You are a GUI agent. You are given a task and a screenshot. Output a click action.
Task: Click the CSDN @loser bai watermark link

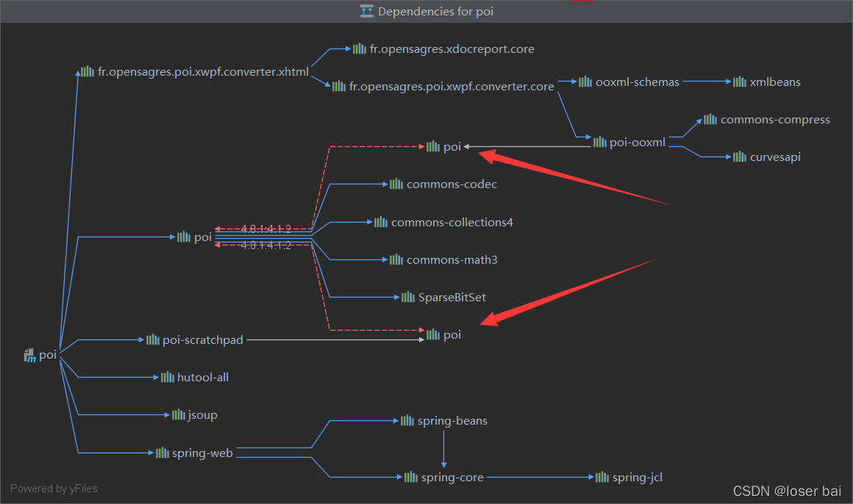(787, 491)
